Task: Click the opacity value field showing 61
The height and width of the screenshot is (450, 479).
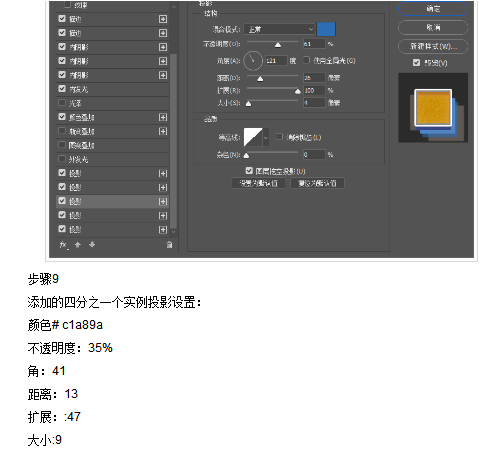Action: tap(314, 44)
